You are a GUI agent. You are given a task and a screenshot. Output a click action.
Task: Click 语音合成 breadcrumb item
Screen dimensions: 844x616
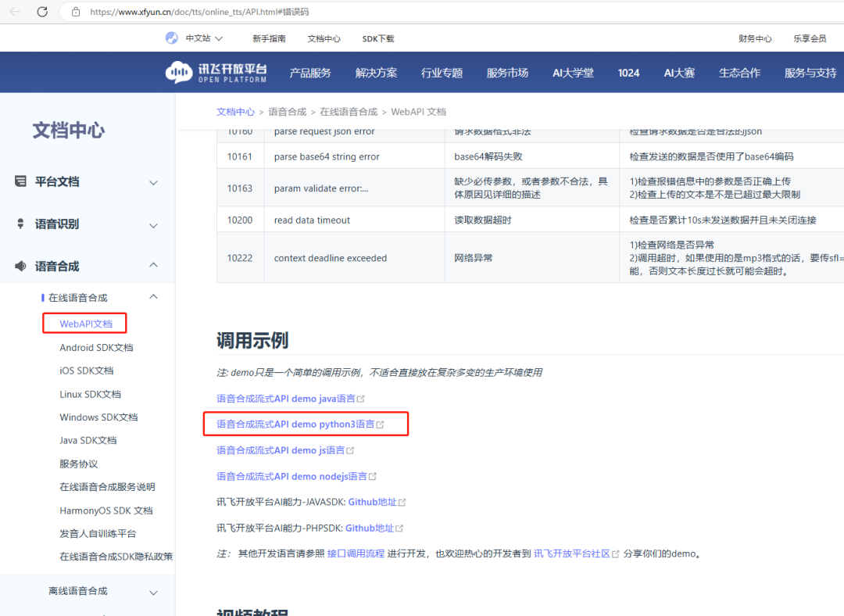288,112
